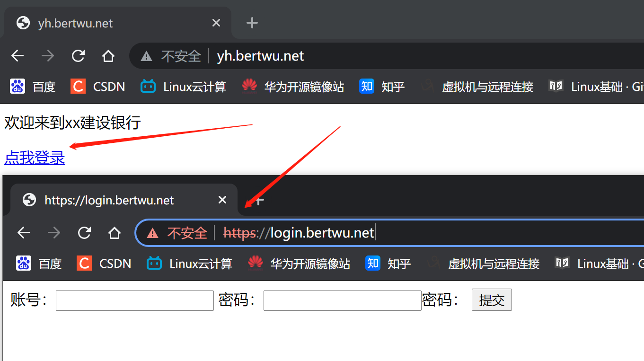Open CSDN bookmark in login window

pos(104,264)
